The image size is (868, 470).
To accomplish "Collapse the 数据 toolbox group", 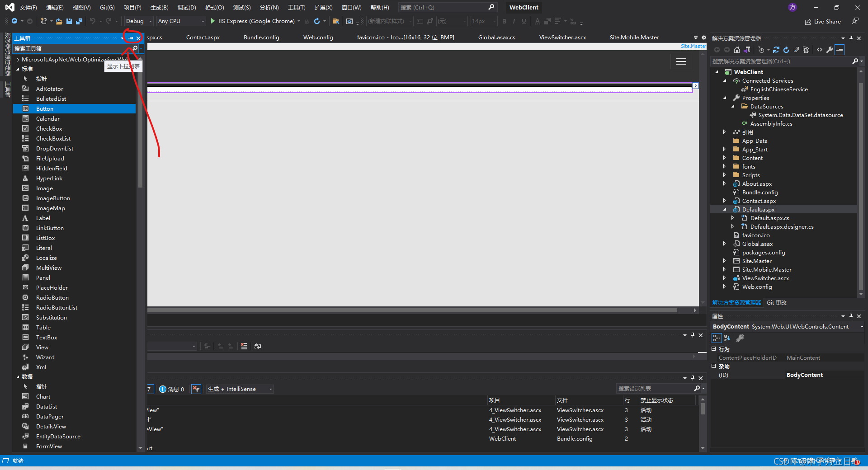I will pyautogui.click(x=18, y=377).
